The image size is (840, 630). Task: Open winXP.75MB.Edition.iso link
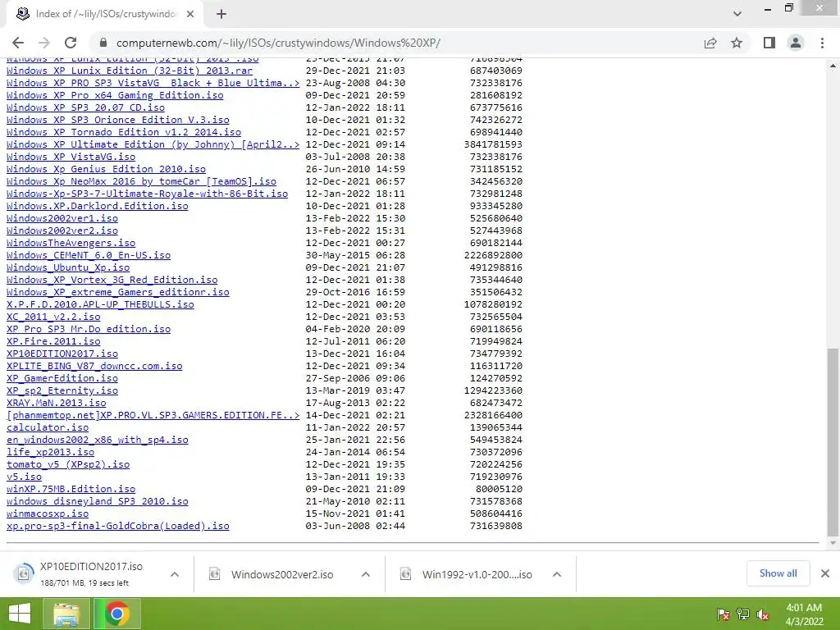coord(71,490)
